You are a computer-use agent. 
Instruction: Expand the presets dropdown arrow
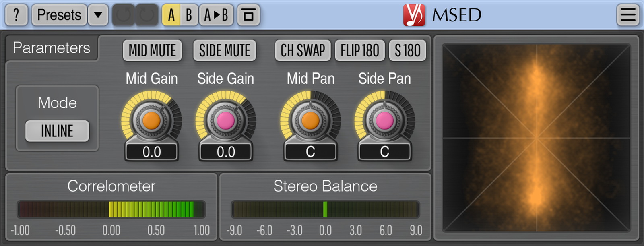(98, 15)
